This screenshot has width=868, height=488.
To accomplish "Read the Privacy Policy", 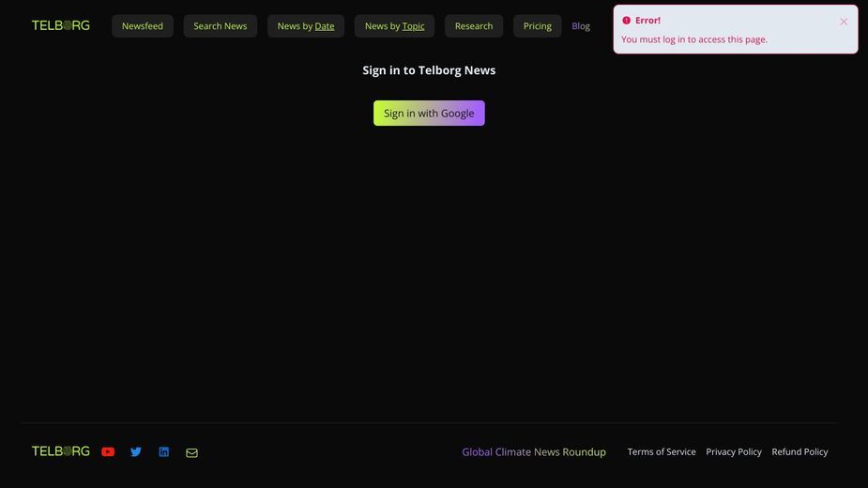I will (x=734, y=452).
